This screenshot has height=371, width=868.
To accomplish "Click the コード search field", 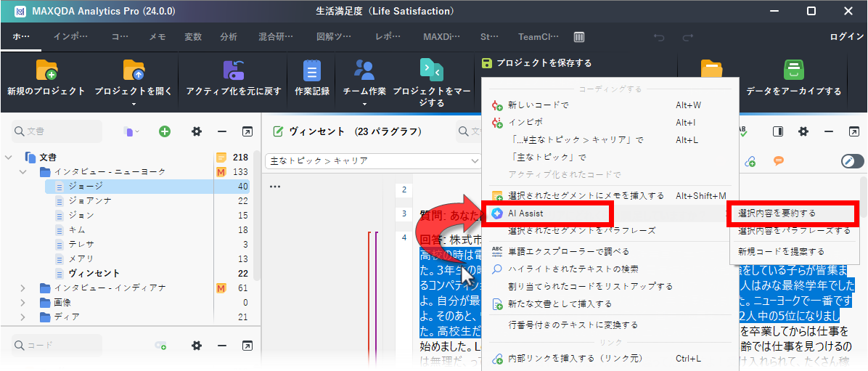I will (57, 346).
